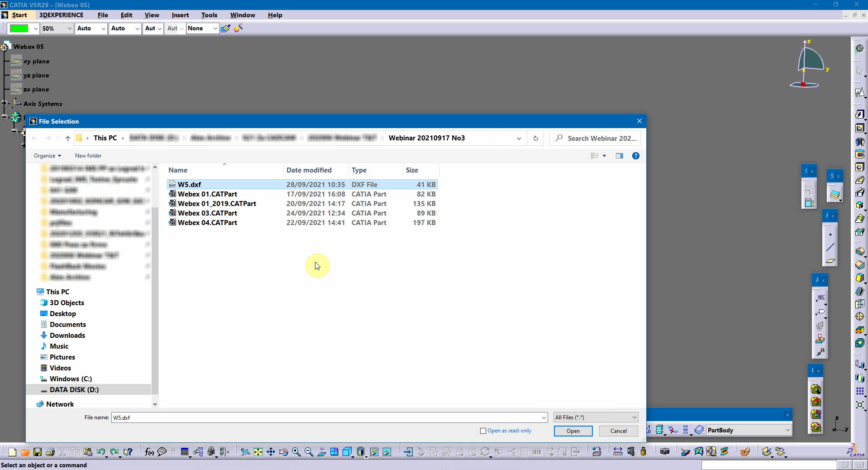This screenshot has width=868, height=470.
Task: Click the Painter brush icon in top toolbar
Action: pos(225,29)
